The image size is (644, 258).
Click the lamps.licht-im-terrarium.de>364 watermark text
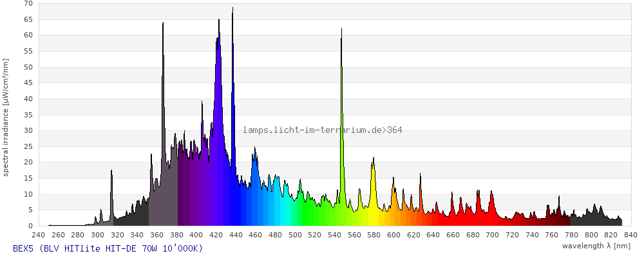(x=323, y=130)
